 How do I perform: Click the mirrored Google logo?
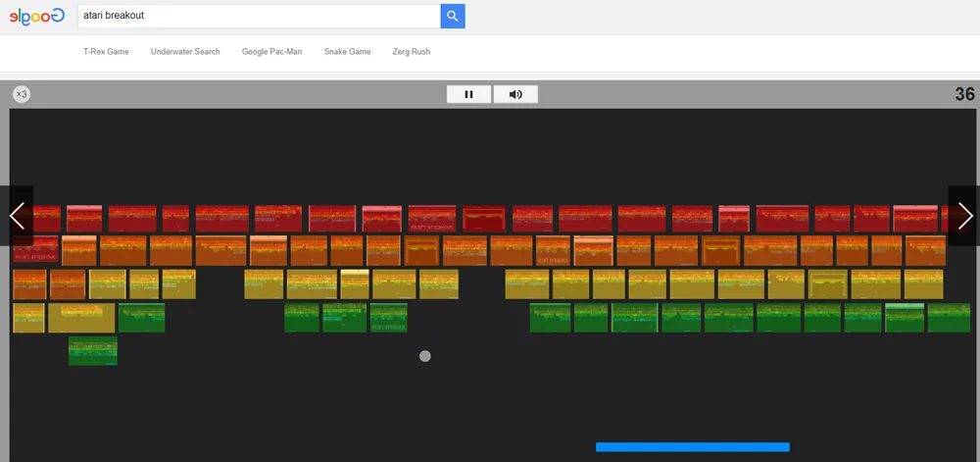point(37,17)
